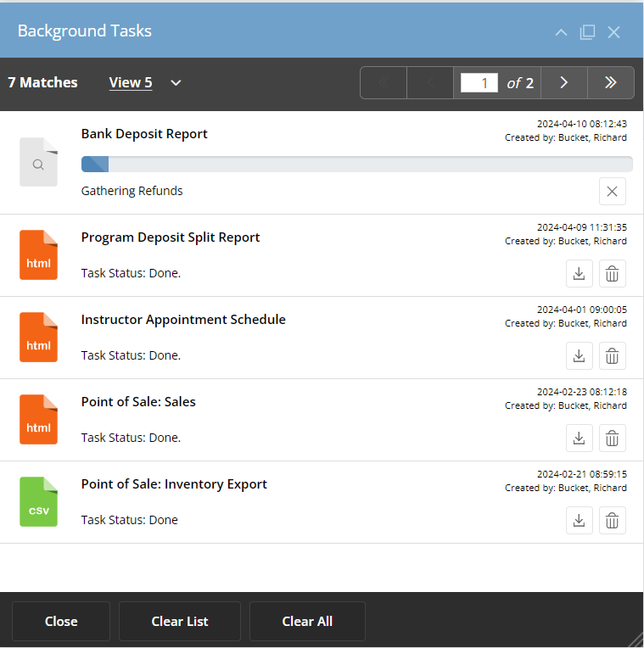Expand the View 5 dropdown arrow
This screenshot has height=648, width=644.
[x=176, y=83]
